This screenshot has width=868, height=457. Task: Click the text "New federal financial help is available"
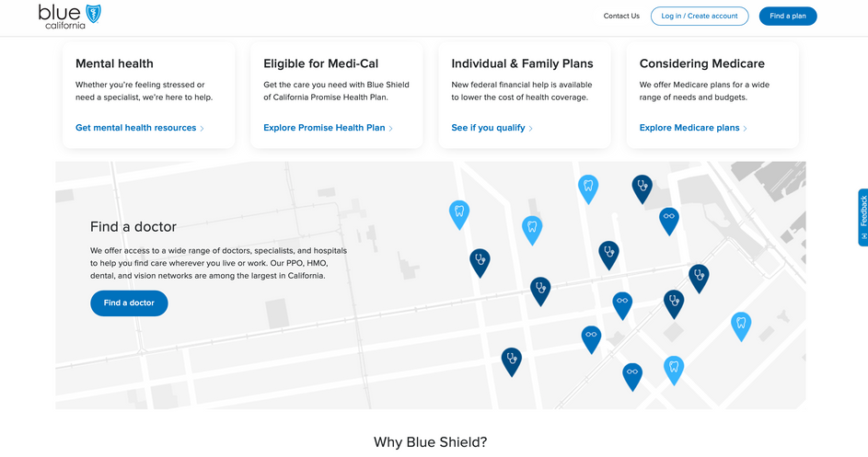[x=522, y=85]
